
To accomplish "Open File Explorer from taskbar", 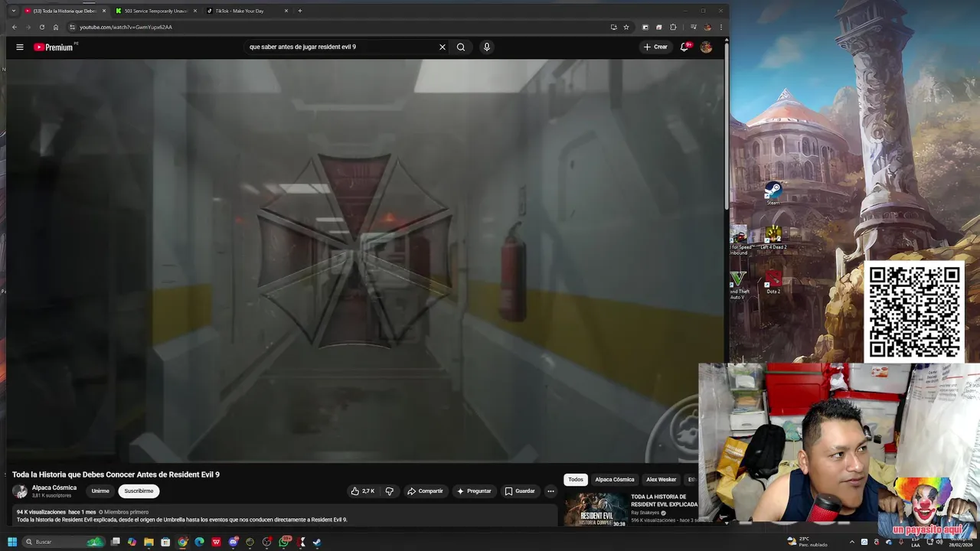I will pos(149,542).
